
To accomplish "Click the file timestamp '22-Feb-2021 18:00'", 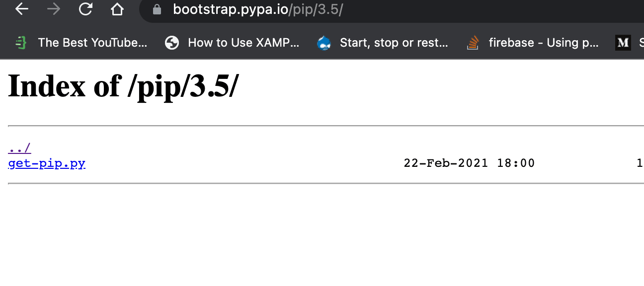I will 469,163.
